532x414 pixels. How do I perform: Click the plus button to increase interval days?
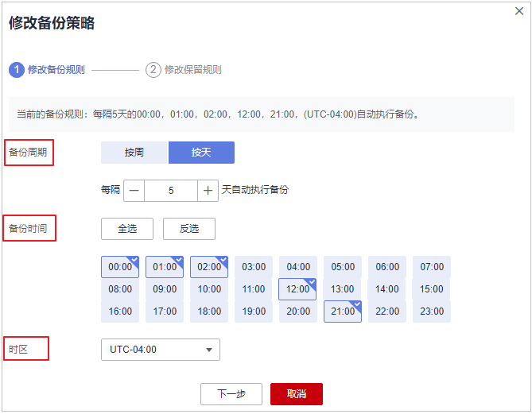pos(208,190)
